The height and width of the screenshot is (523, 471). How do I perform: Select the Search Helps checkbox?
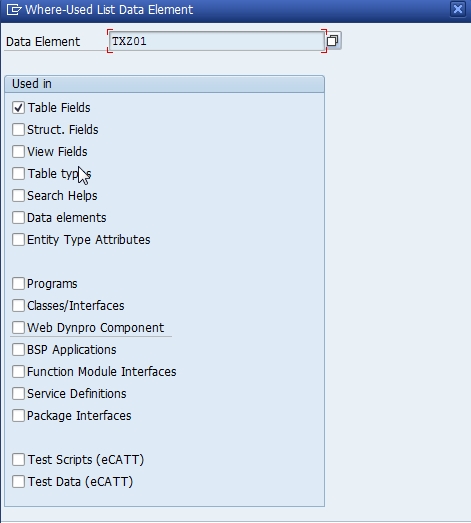click(x=18, y=196)
